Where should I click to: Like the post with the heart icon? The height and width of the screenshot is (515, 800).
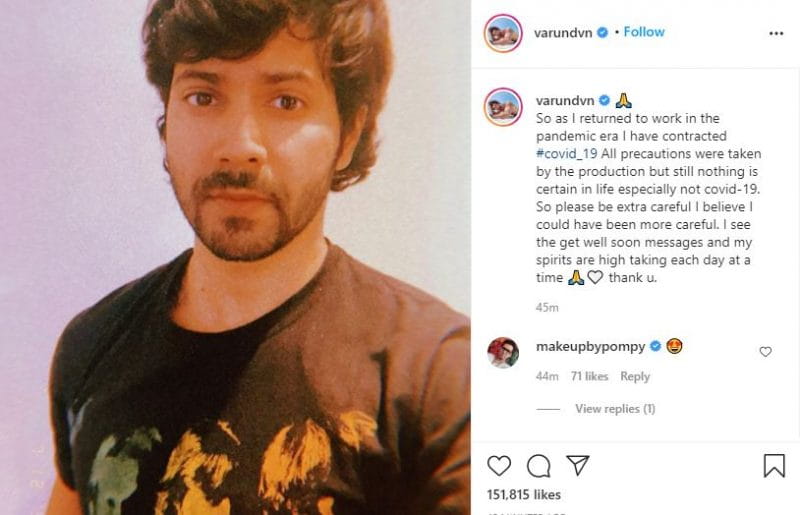(498, 465)
